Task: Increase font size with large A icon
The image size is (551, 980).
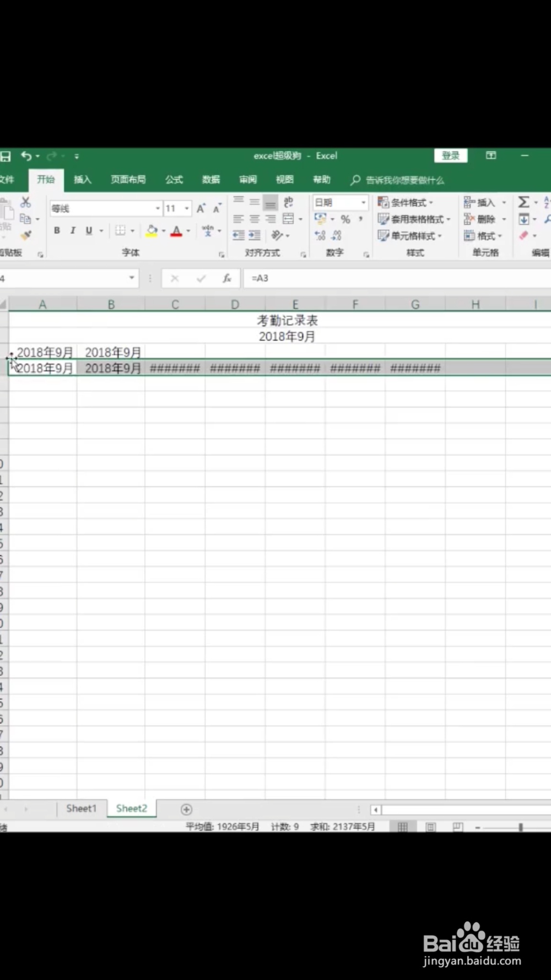Action: coord(201,208)
